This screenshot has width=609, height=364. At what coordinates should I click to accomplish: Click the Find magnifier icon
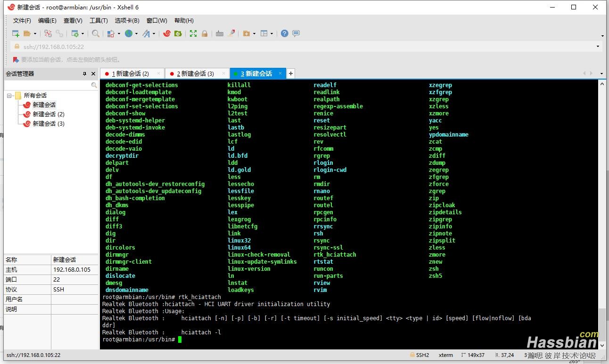[x=96, y=33]
